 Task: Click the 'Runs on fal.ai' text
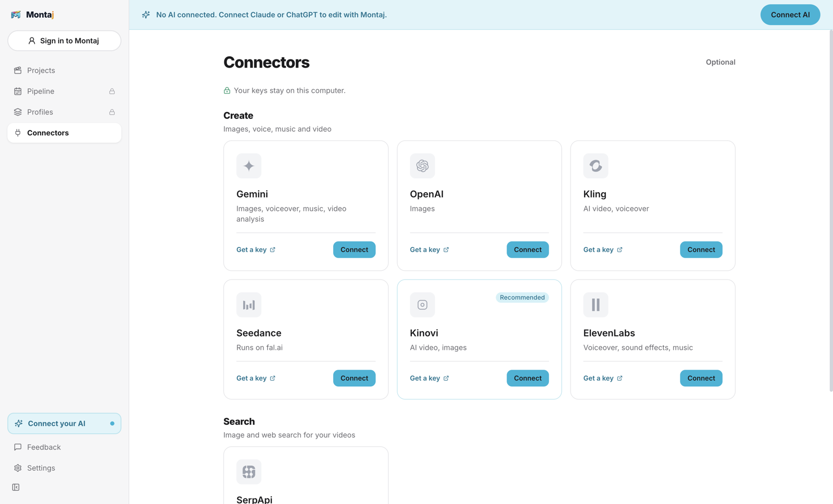259,348
